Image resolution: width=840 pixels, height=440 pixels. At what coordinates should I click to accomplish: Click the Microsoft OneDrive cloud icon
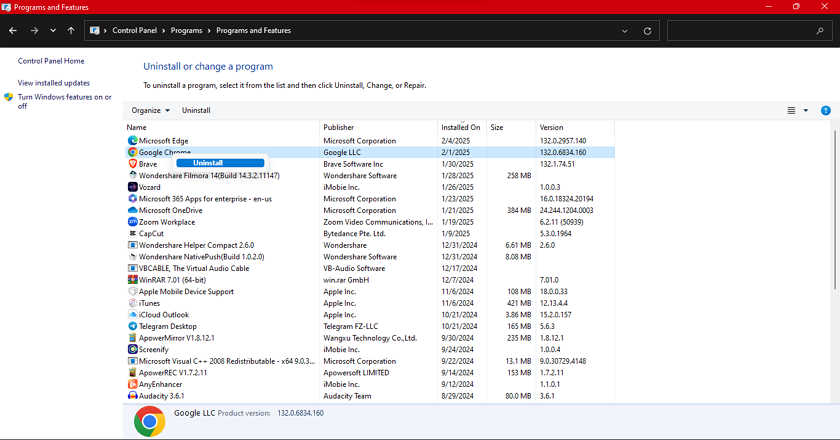pyautogui.click(x=132, y=210)
